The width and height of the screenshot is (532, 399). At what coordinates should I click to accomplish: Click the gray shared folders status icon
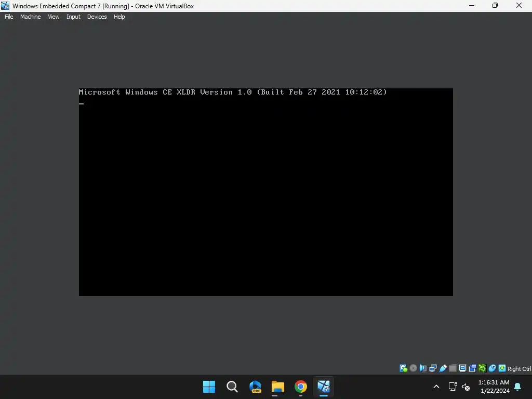point(453,368)
